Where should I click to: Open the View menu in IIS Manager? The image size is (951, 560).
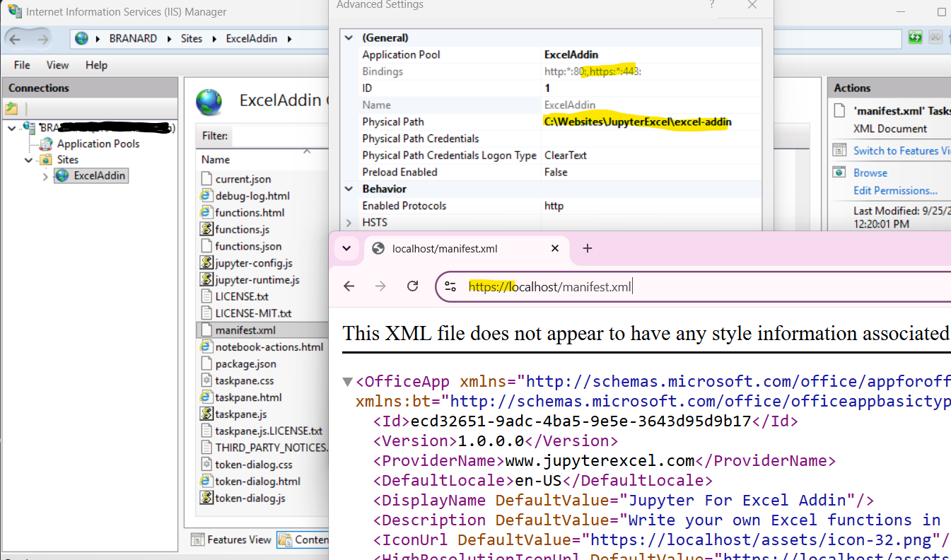click(57, 65)
